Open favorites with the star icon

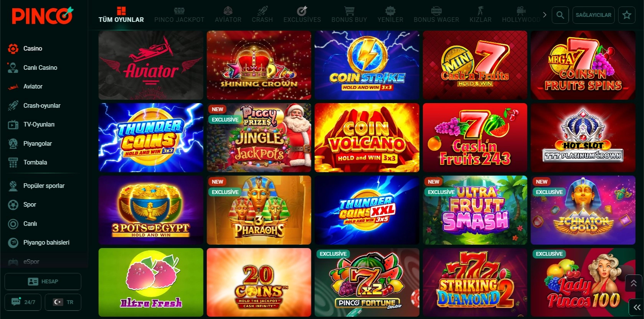[x=627, y=15]
